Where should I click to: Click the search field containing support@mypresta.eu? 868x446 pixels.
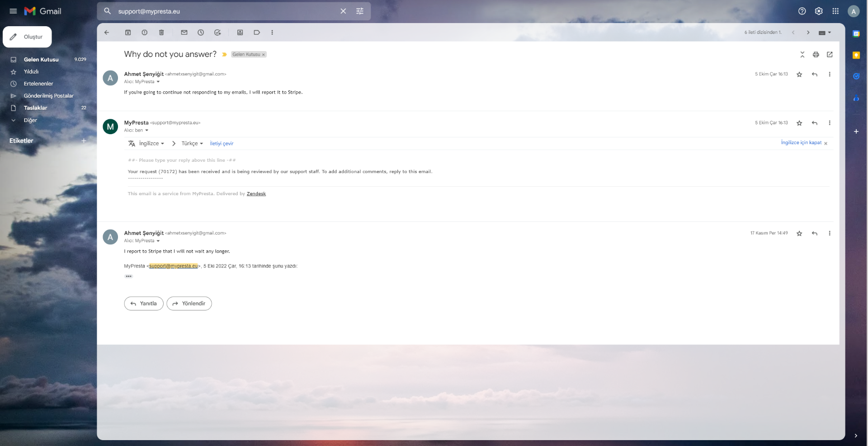[226, 11]
